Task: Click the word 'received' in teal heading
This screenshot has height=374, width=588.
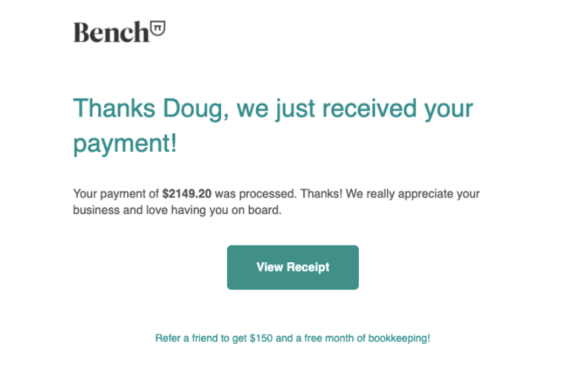Action: pyautogui.click(x=370, y=108)
